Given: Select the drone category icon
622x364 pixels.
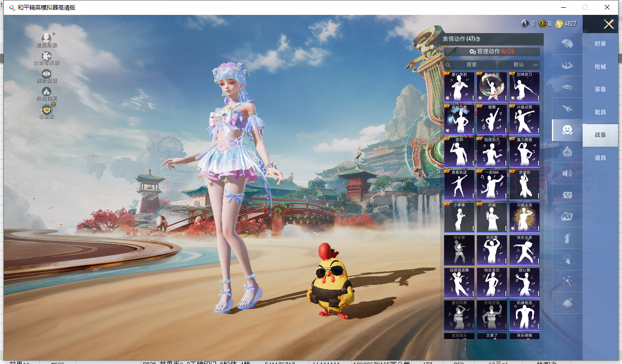Looking at the screenshot, I should pos(567,86).
